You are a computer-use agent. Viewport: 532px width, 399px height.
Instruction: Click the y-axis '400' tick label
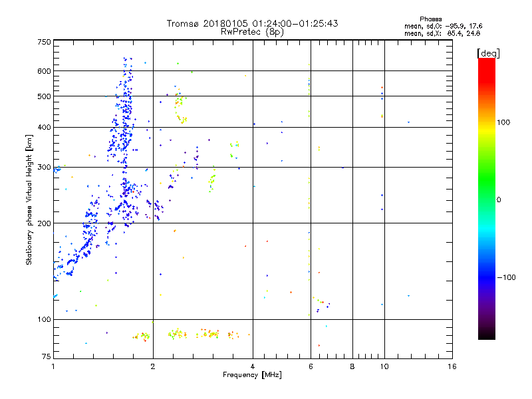pos(44,127)
